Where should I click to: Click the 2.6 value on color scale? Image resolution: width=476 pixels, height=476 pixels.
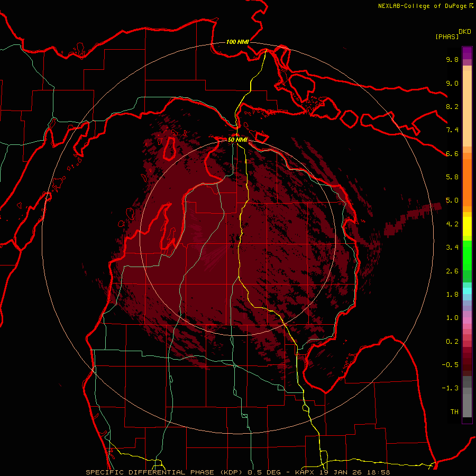[452, 271]
